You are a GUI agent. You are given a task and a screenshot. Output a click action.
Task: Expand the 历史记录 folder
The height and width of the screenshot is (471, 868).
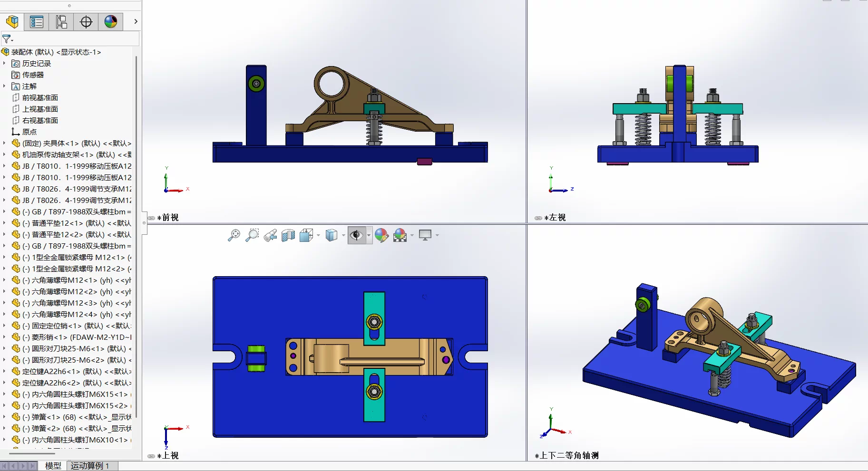point(4,63)
